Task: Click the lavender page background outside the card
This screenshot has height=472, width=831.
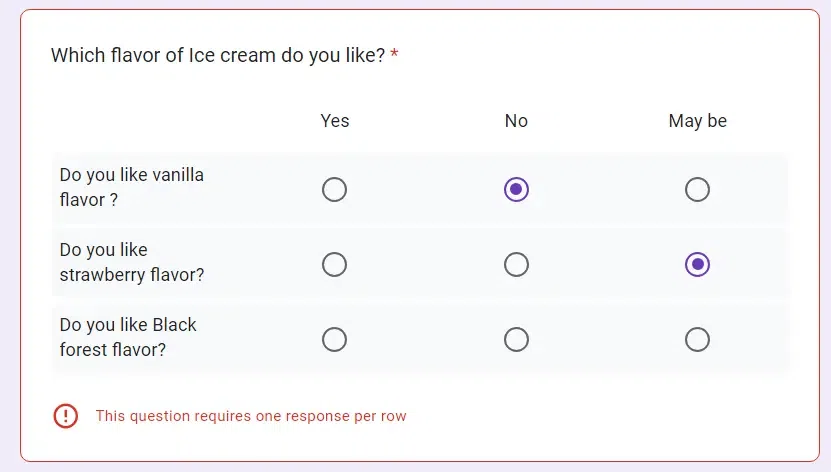Action: click(x=8, y=240)
